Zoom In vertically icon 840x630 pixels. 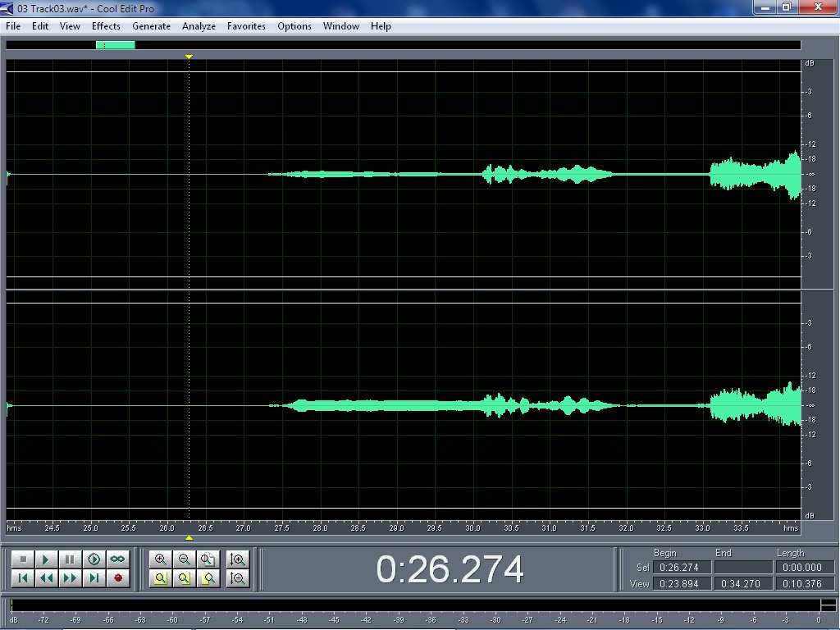237,559
